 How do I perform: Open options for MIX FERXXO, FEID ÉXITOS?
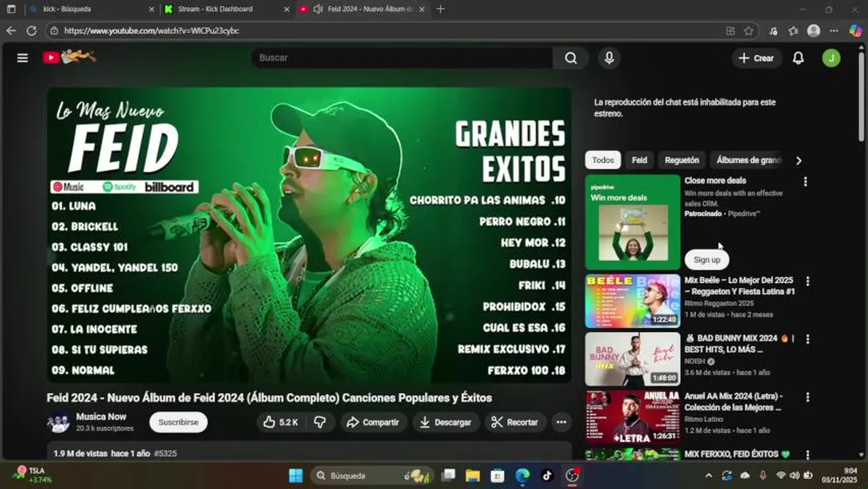(808, 454)
